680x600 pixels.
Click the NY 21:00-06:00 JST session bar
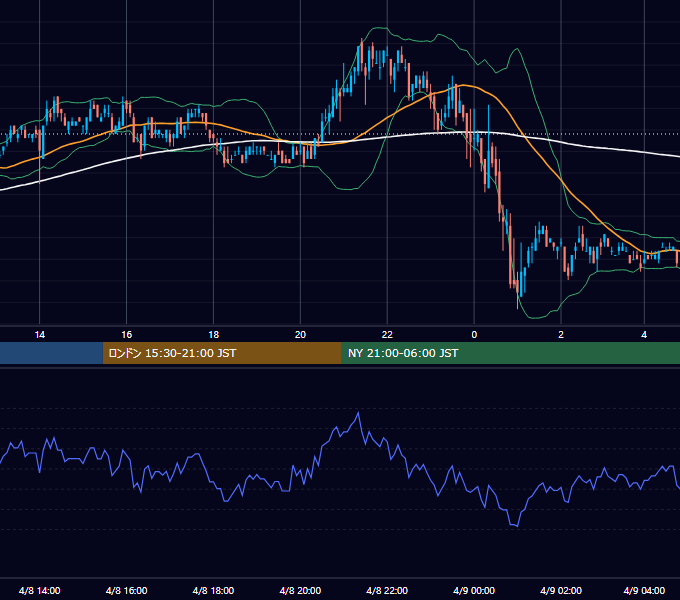(511, 353)
